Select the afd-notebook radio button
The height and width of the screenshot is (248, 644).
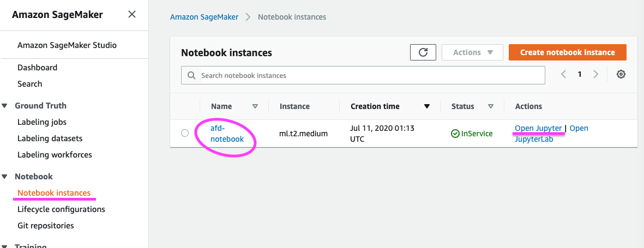pos(185,133)
